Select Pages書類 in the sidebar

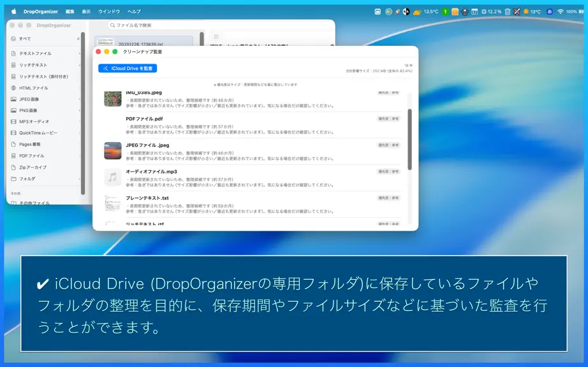pyautogui.click(x=44, y=144)
